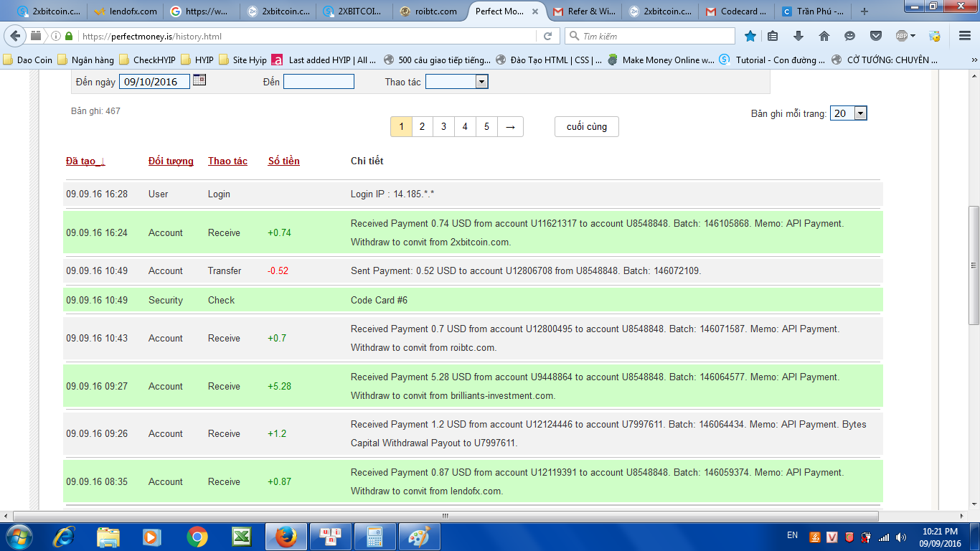
Task: Open the calendar picker beside Đến ngày
Action: [199, 80]
